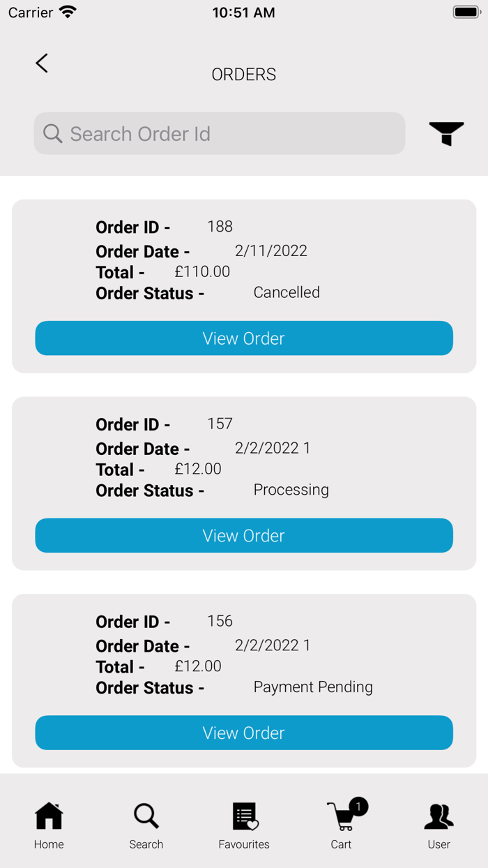Screen dimensions: 488x868
Task: Select the Processing status of order 157
Action: point(291,490)
